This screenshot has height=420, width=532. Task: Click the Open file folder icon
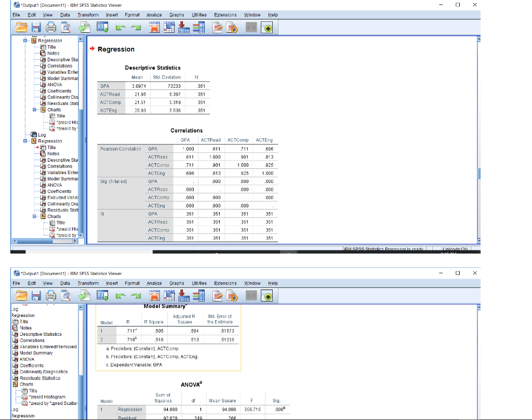coord(20,28)
